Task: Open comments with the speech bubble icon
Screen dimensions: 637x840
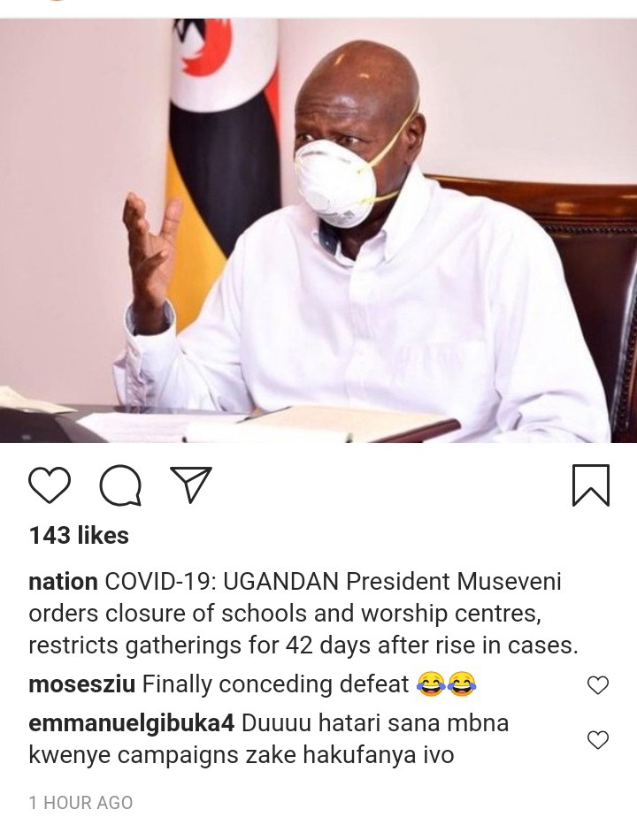Action: point(120,485)
